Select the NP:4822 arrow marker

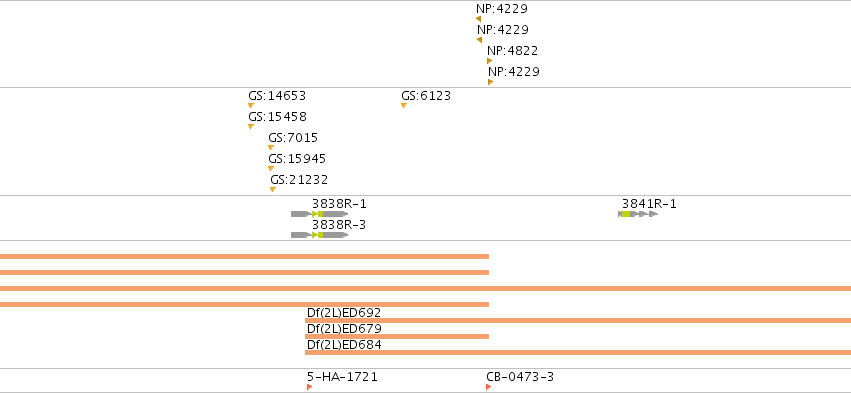click(490, 61)
